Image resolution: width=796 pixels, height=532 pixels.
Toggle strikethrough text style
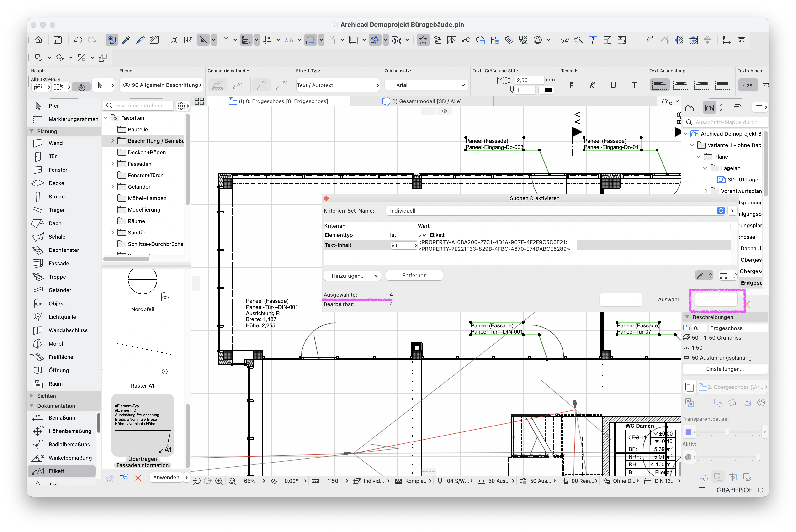[634, 85]
